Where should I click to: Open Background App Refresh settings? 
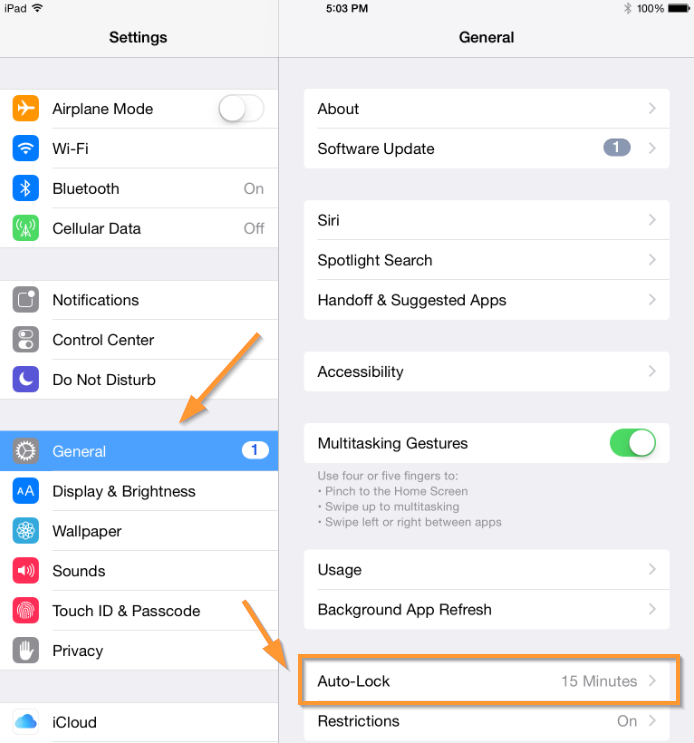pos(487,609)
